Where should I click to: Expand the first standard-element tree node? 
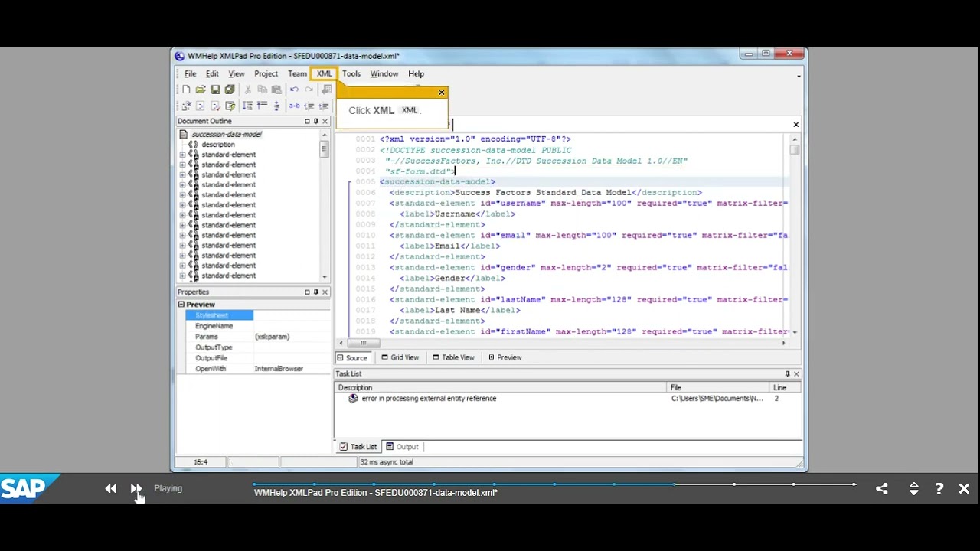point(182,155)
